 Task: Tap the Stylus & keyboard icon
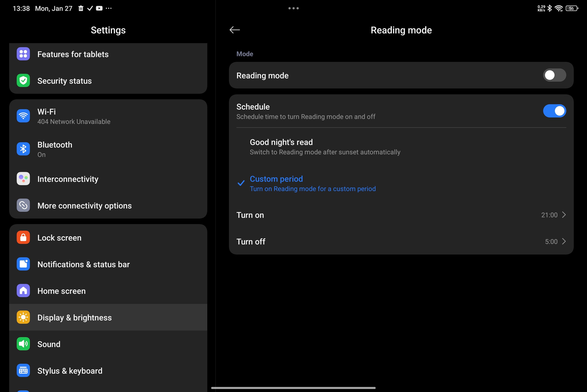coord(23,371)
